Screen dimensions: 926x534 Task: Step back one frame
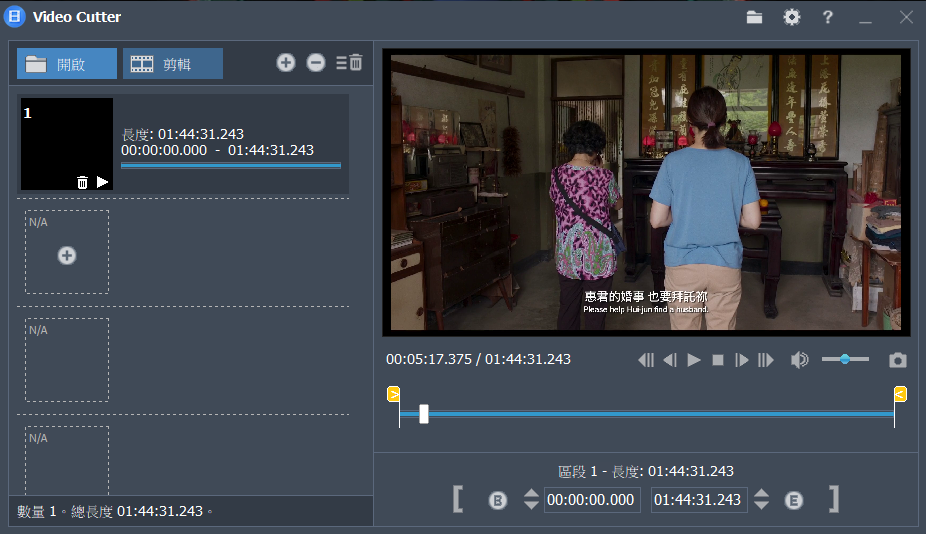670,360
